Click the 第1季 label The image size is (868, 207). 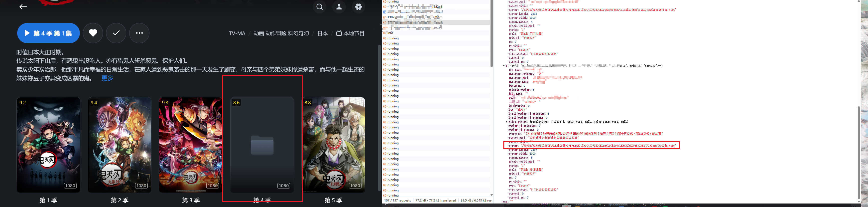(48, 200)
